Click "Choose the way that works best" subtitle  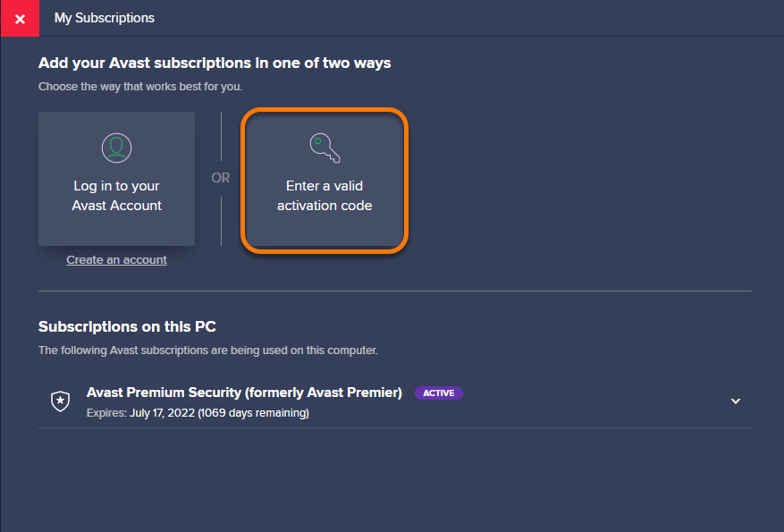pyautogui.click(x=140, y=87)
